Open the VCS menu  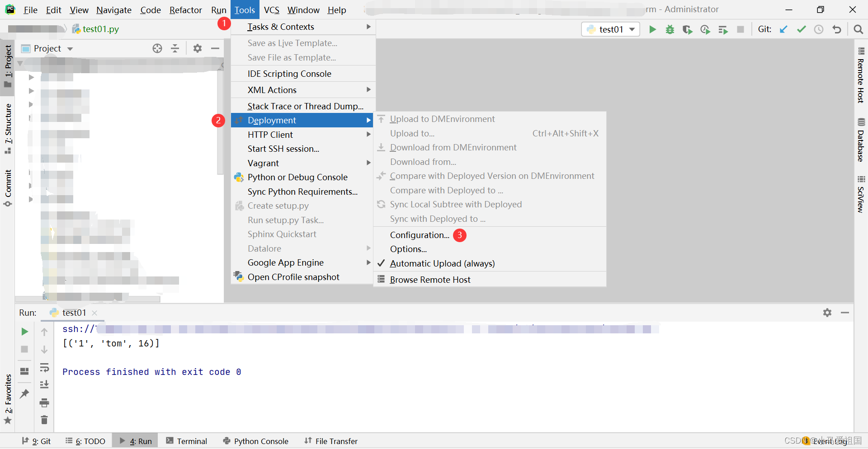[272, 10]
